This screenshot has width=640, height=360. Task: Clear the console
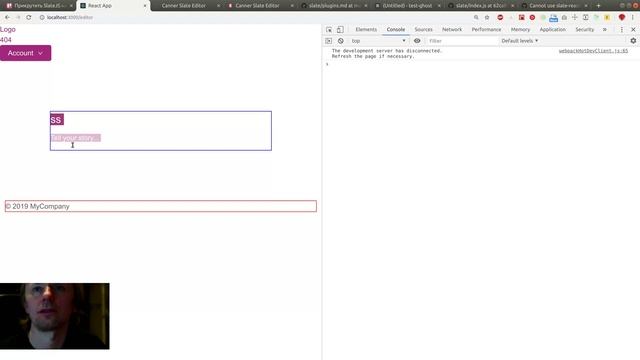pyautogui.click(x=341, y=41)
